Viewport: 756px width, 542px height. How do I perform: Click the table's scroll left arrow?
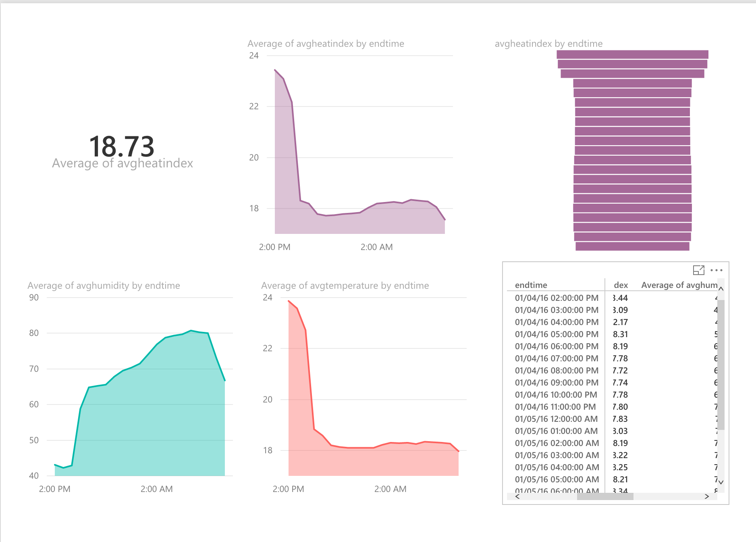(x=518, y=496)
